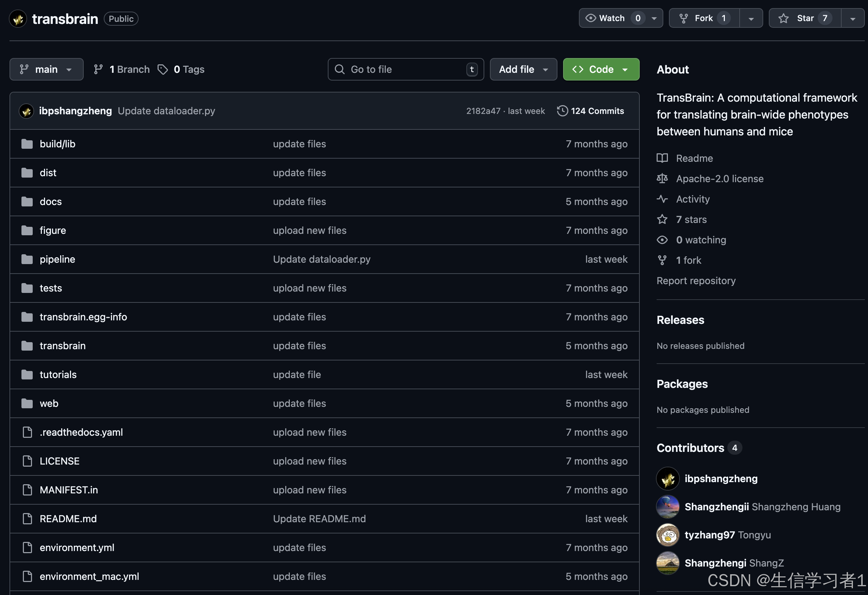Click the eye icon beside 0 watching

point(662,240)
